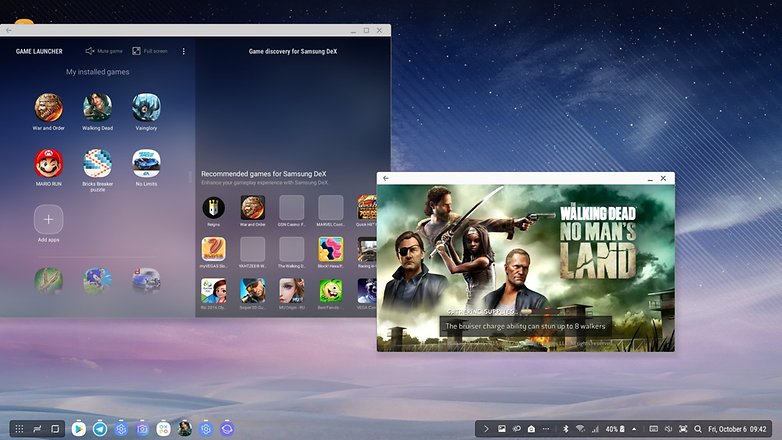
Task: Go back in the Game Launcher window
Action: pyautogui.click(x=8, y=30)
